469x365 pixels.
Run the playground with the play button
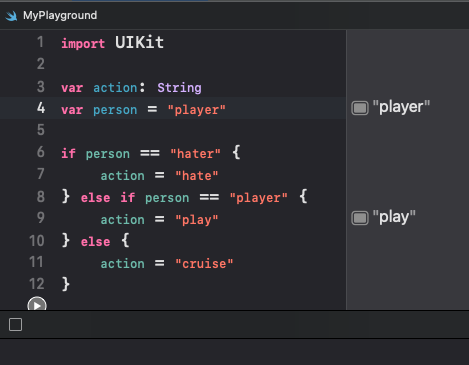click(x=37, y=304)
